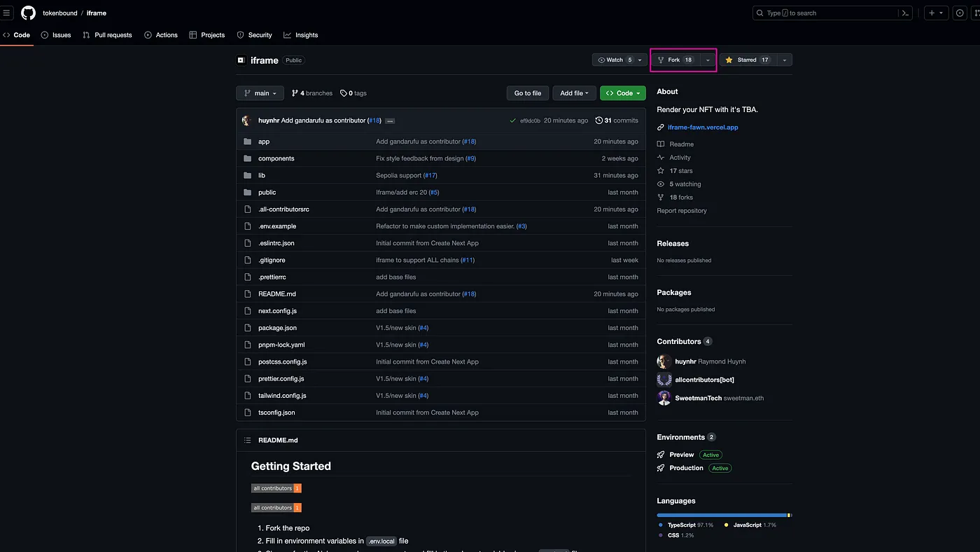
Task: Open the 0 tags link
Action: [353, 93]
